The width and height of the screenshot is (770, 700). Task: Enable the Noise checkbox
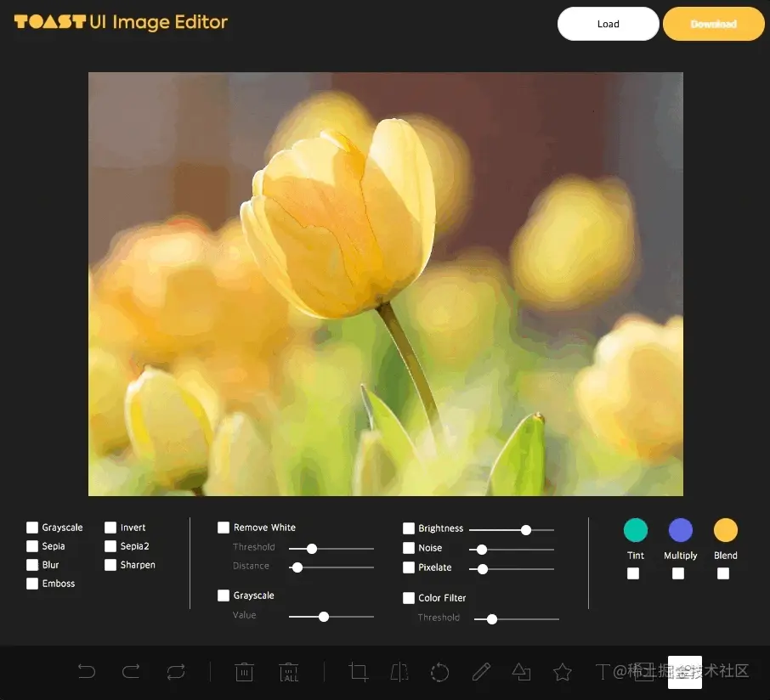(409, 547)
